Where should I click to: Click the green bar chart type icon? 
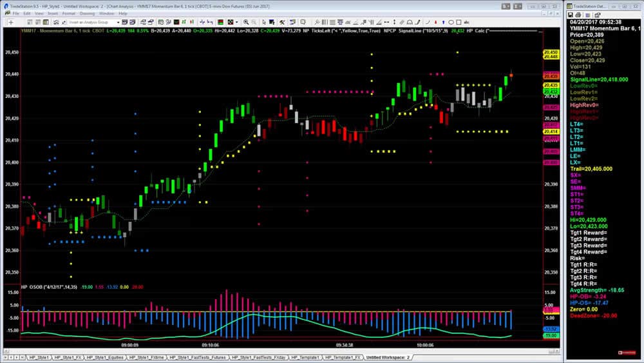point(184,22)
